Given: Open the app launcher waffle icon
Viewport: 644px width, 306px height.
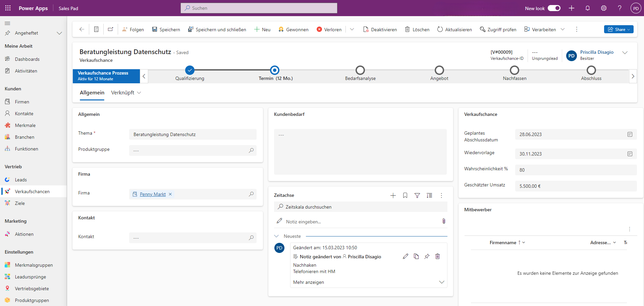Looking at the screenshot, I should (x=8, y=8).
